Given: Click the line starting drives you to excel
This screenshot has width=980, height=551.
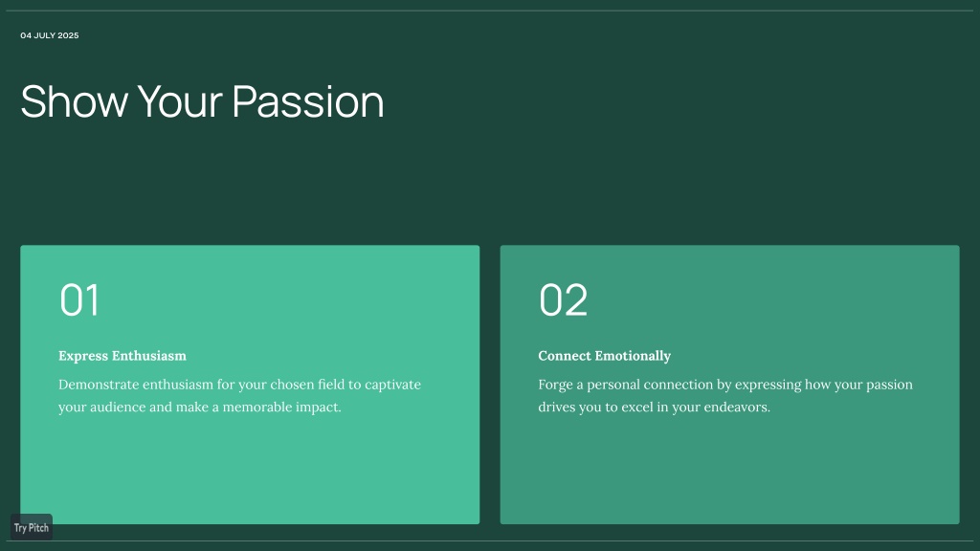Looking at the screenshot, I should point(654,407).
